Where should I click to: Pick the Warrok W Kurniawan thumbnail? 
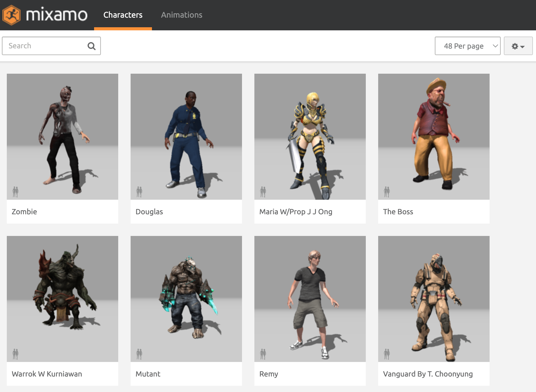pyautogui.click(x=63, y=299)
